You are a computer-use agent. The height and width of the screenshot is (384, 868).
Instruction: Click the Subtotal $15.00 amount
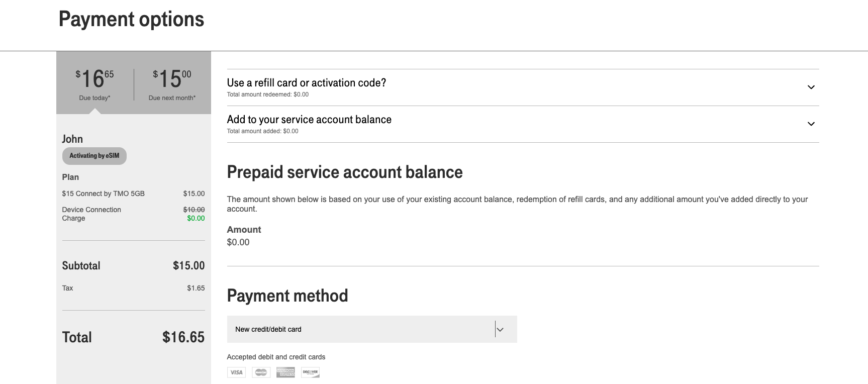(x=189, y=265)
